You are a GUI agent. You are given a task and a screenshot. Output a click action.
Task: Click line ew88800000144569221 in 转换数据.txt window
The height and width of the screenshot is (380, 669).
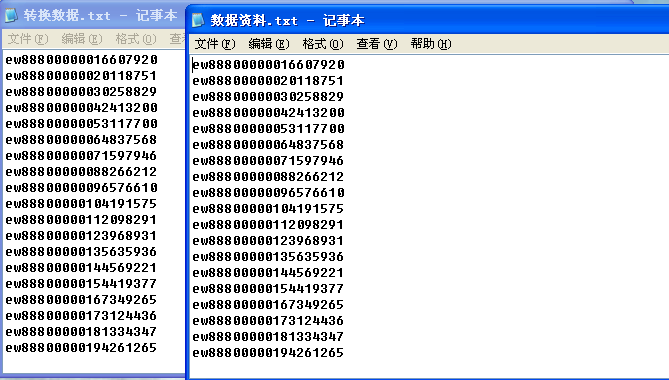coord(81,268)
